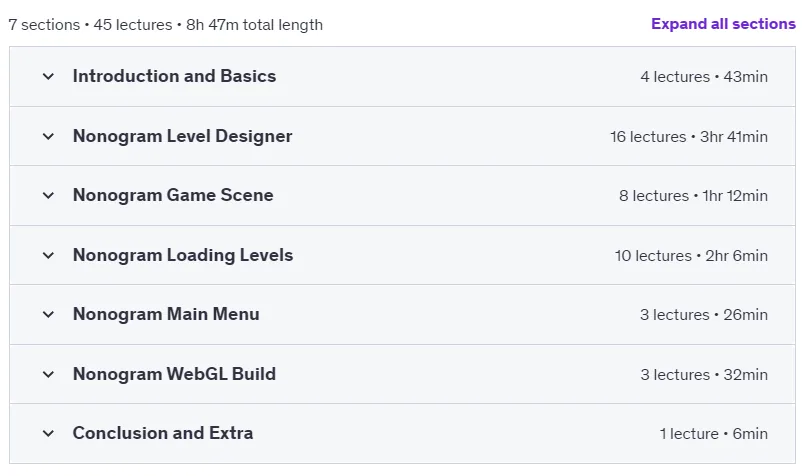The height and width of the screenshot is (476, 810).
Task: Open the Introduction and Basics section title
Action: 175,76
